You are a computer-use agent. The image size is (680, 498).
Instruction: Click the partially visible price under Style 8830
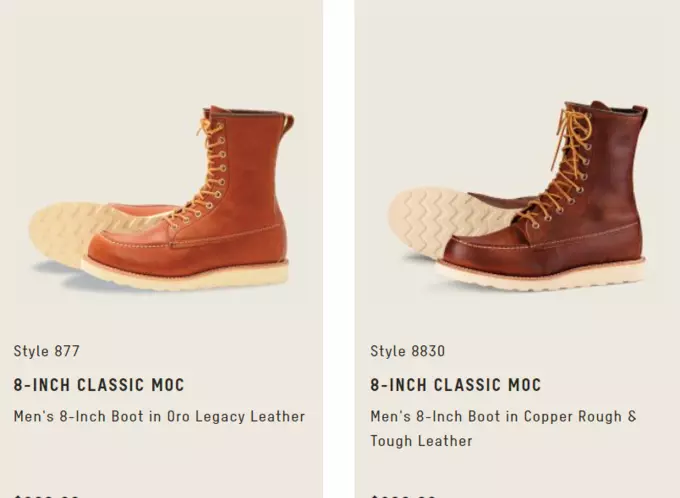tap(403, 495)
